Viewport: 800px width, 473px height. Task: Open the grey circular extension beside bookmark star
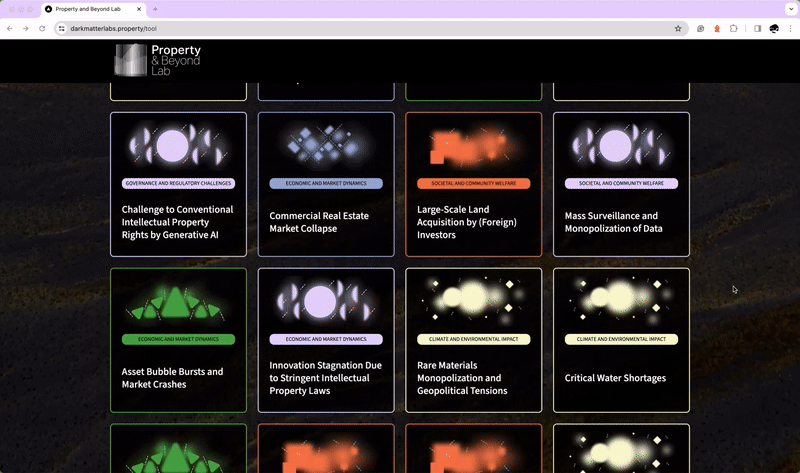coord(701,29)
